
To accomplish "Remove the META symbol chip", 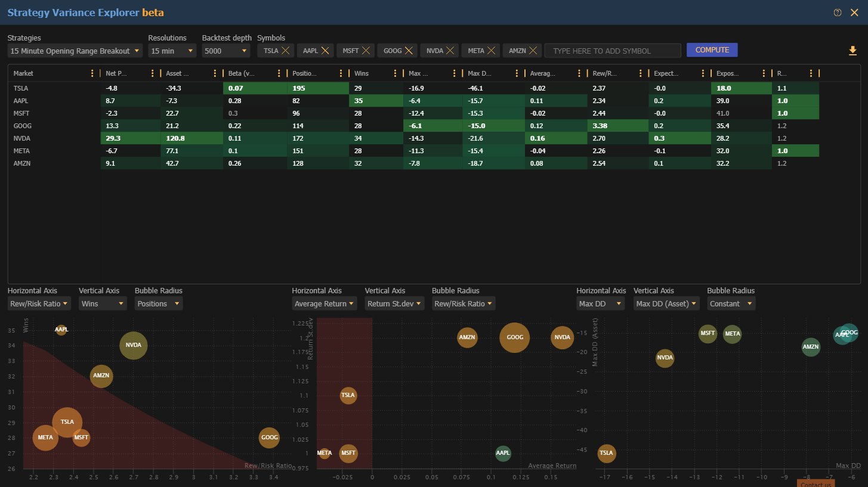I will click(492, 51).
